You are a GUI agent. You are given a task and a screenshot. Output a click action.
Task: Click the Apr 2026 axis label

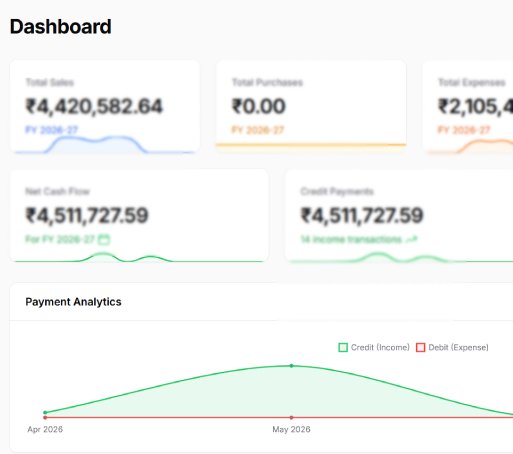(45, 429)
